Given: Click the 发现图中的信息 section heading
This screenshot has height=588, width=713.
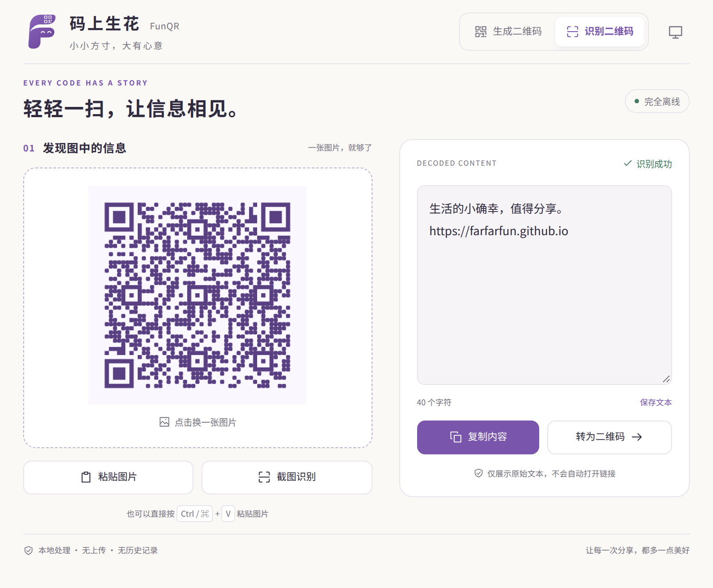Looking at the screenshot, I should [x=85, y=148].
